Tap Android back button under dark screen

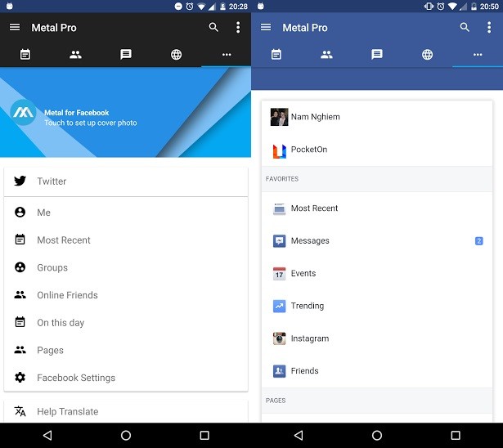(47, 435)
